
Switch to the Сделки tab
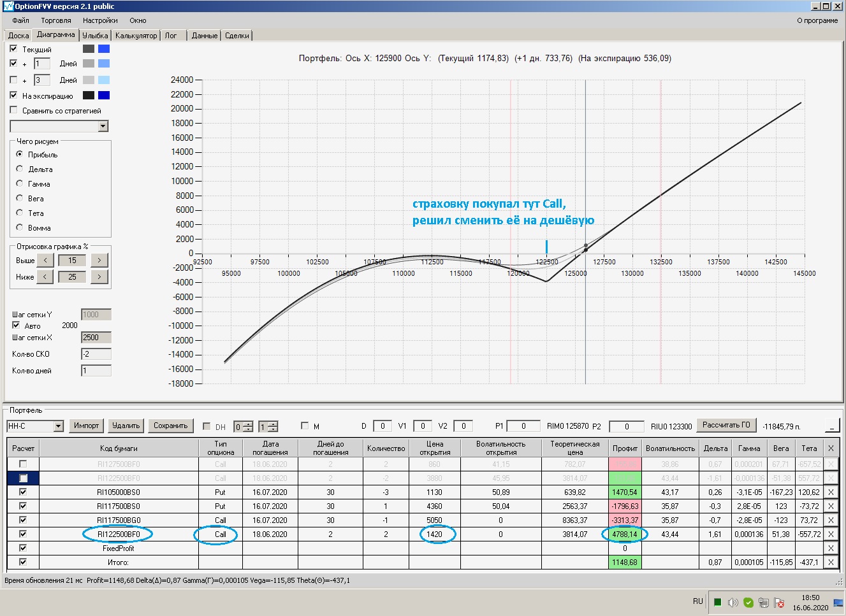[x=237, y=36]
